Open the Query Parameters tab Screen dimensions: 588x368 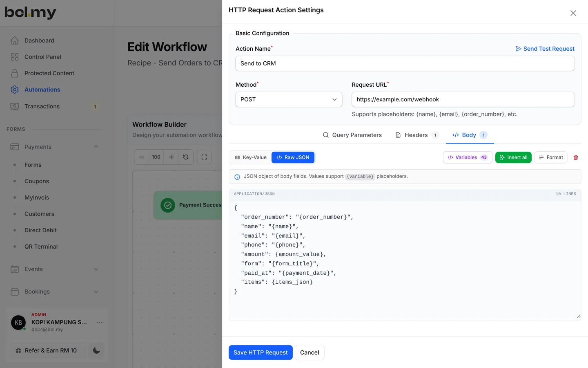pos(352,135)
